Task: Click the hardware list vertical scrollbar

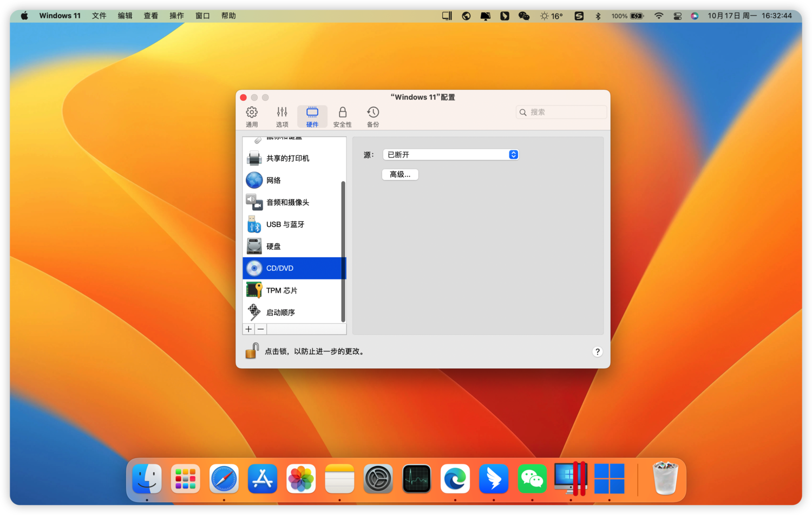Action: coord(343,251)
